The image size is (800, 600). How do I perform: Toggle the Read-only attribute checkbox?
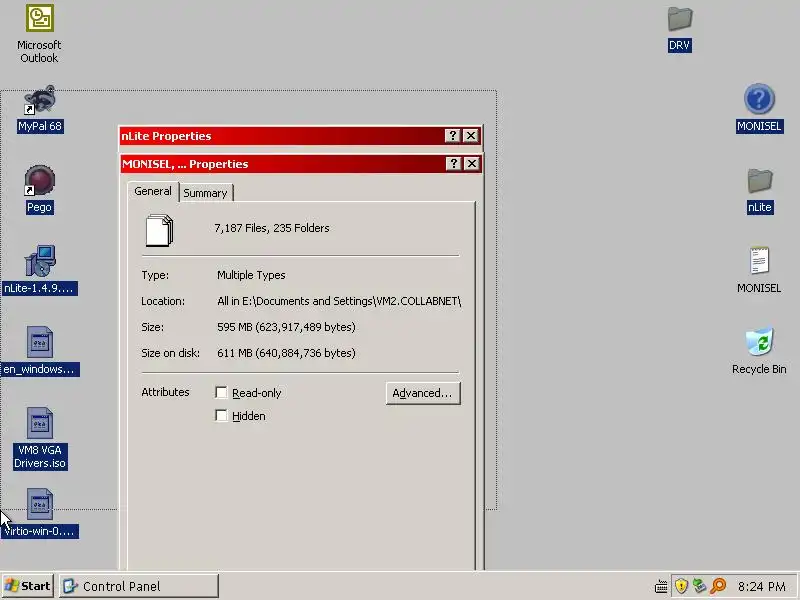pos(221,392)
